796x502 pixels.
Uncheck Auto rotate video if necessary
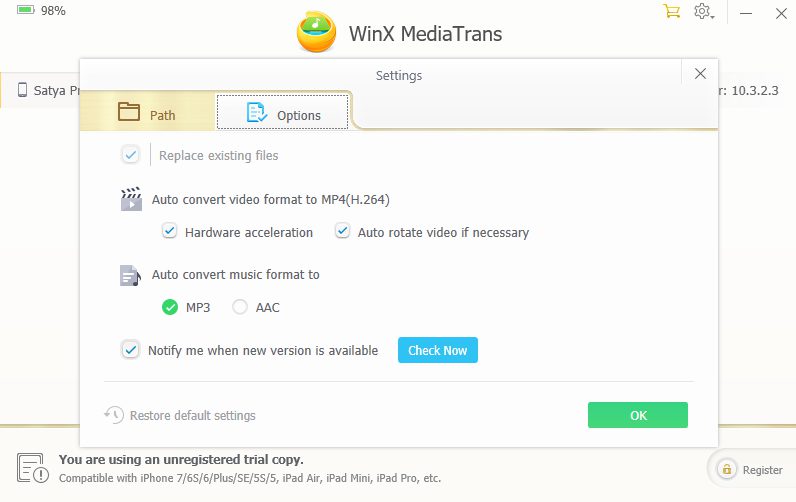342,231
